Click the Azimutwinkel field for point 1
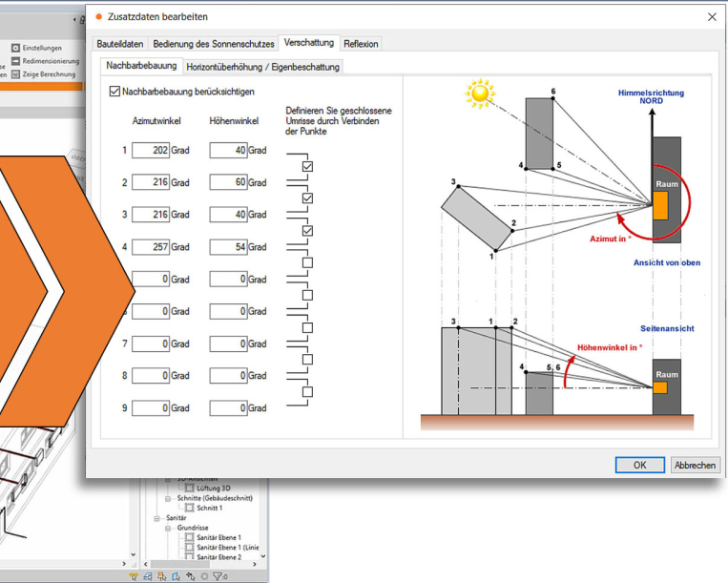The width and height of the screenshot is (728, 583). click(x=150, y=151)
